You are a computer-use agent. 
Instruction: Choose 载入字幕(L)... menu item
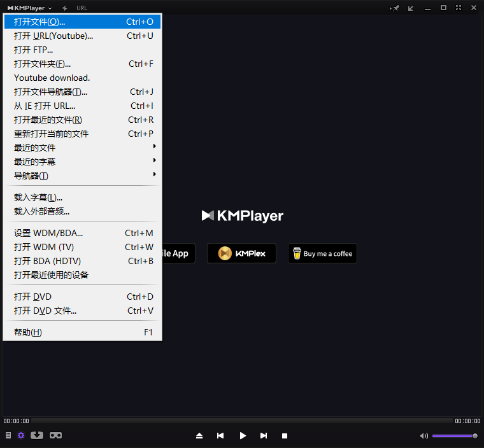click(82, 197)
